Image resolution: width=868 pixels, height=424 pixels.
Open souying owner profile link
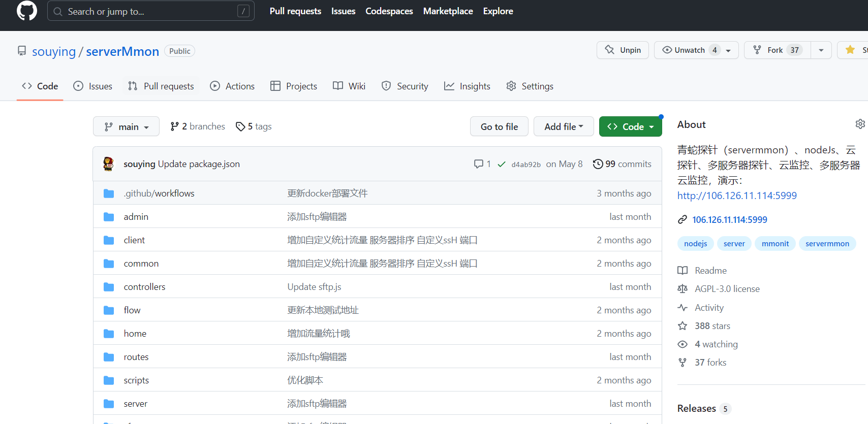(54, 51)
